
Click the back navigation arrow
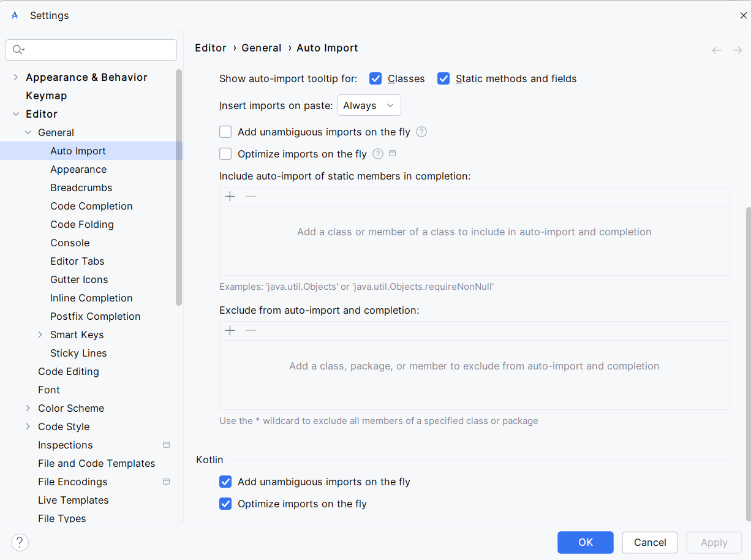(716, 50)
